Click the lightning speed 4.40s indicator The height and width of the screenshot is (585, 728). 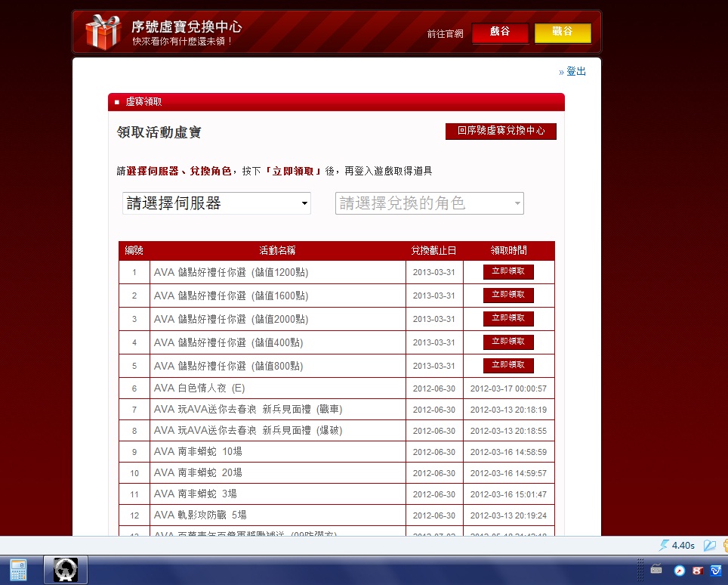pos(677,545)
